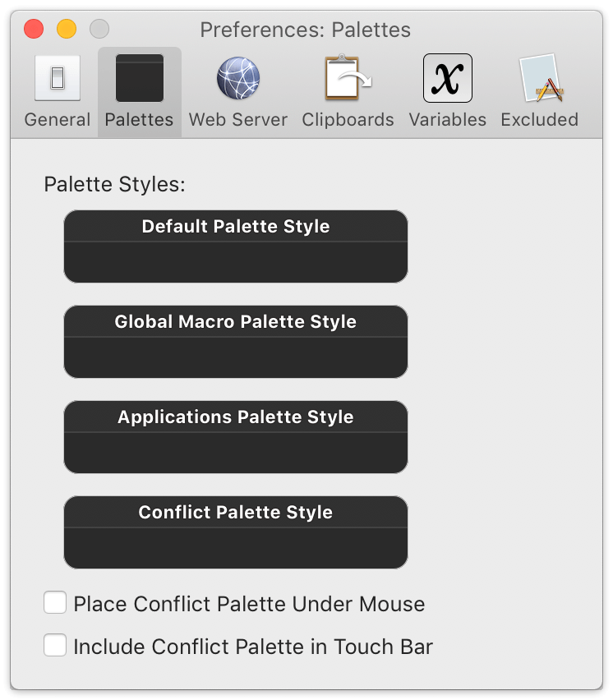Switch to the Variables tab label
613x700 pixels.
coord(448,120)
